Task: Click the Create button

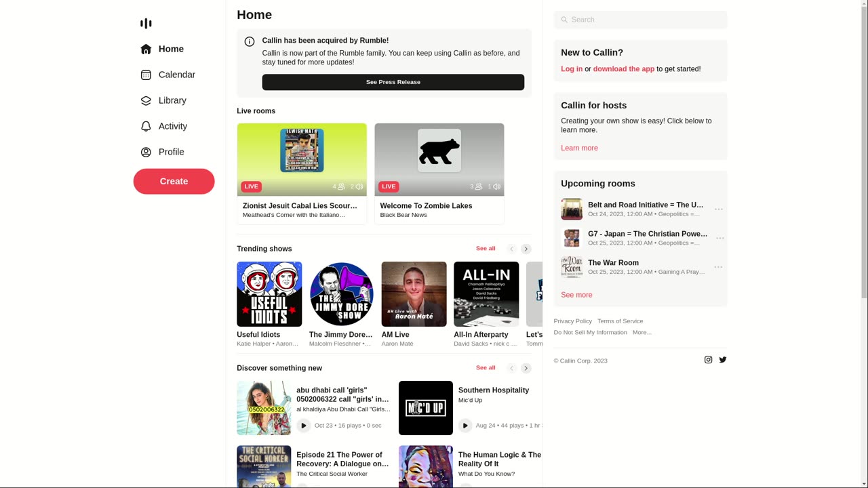Action: (174, 181)
